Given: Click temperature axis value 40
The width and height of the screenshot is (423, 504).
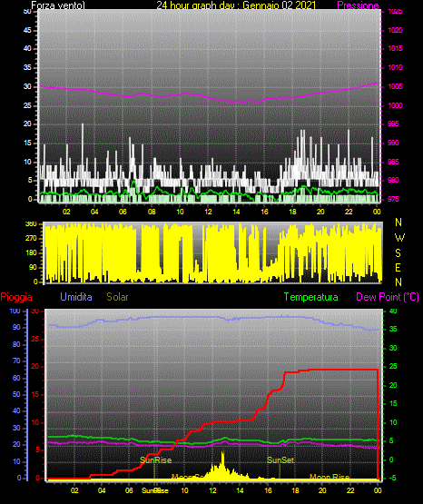Looking at the screenshot, I should (x=393, y=311).
